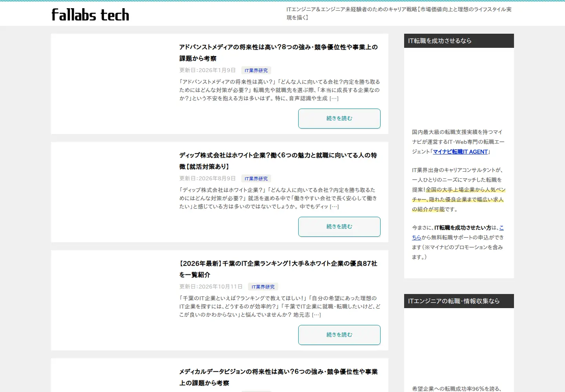Select IT業界研究 tag on the ディップ article
Viewport: 565px width, 392px height.
pos(256,179)
